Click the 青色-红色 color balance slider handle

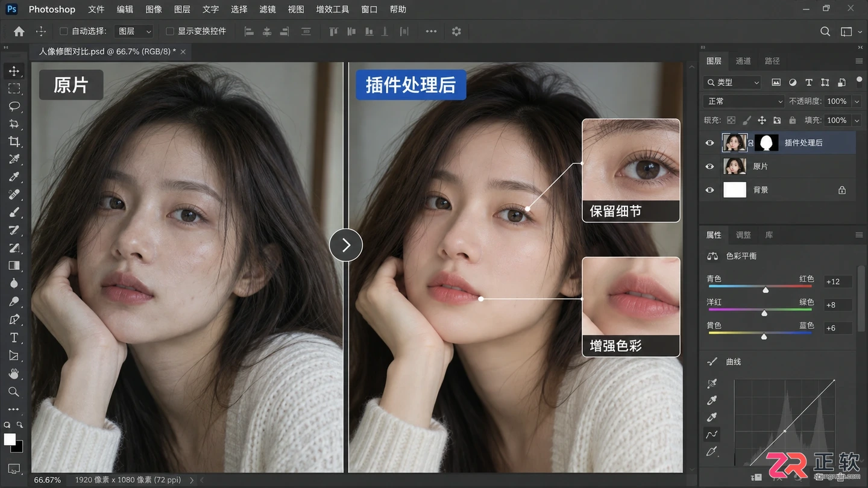point(766,290)
